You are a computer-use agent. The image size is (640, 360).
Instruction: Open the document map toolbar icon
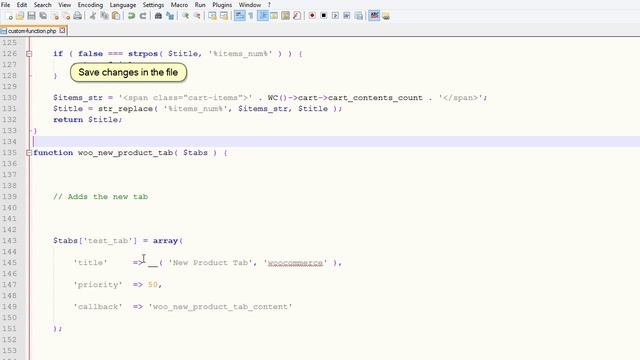(x=285, y=16)
